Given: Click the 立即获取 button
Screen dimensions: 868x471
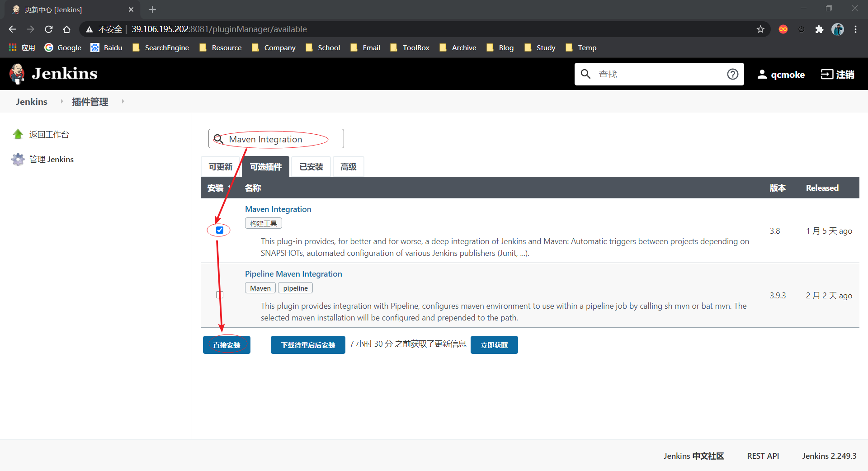Looking at the screenshot, I should click(494, 345).
